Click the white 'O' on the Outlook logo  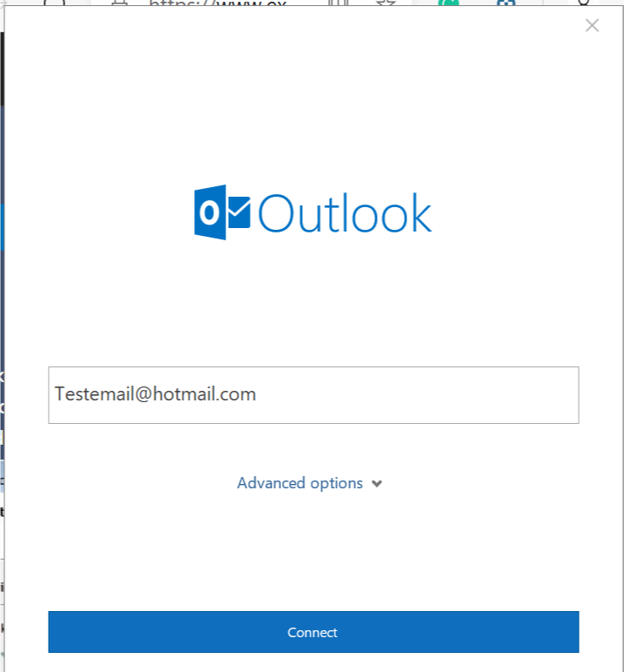click(x=209, y=212)
